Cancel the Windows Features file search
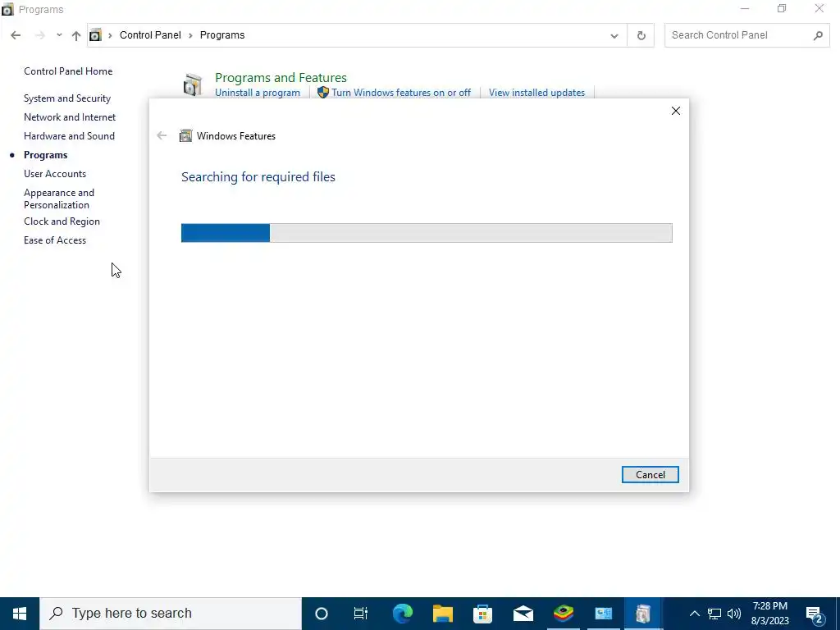The width and height of the screenshot is (840, 630). (x=650, y=475)
